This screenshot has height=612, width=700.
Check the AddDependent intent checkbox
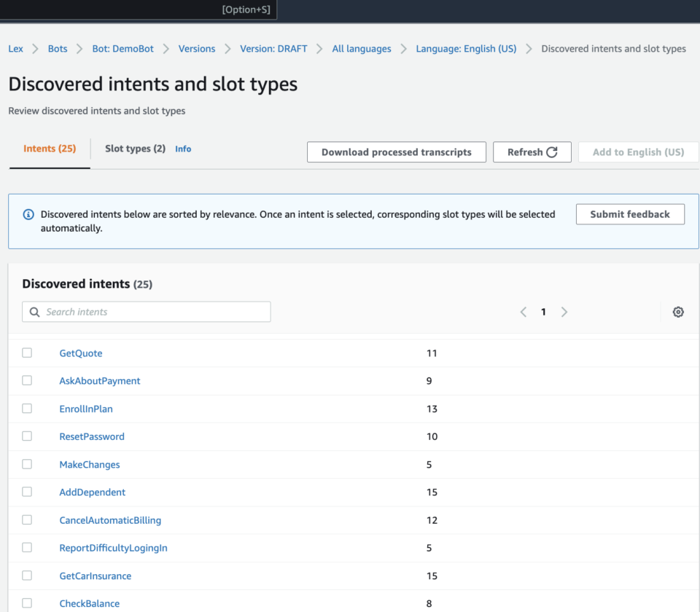(x=27, y=491)
